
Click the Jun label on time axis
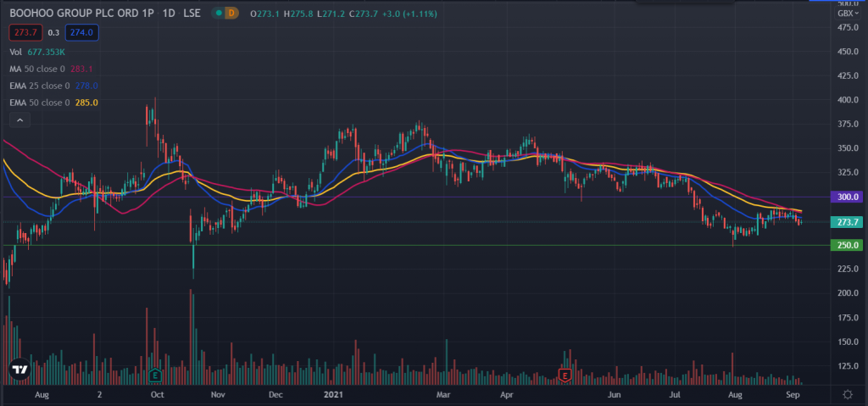click(614, 395)
